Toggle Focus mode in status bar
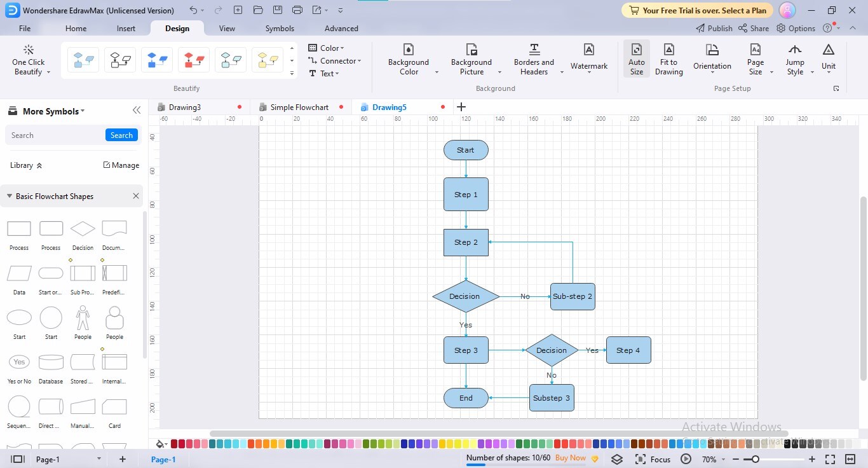This screenshot has height=468, width=868. (653, 459)
